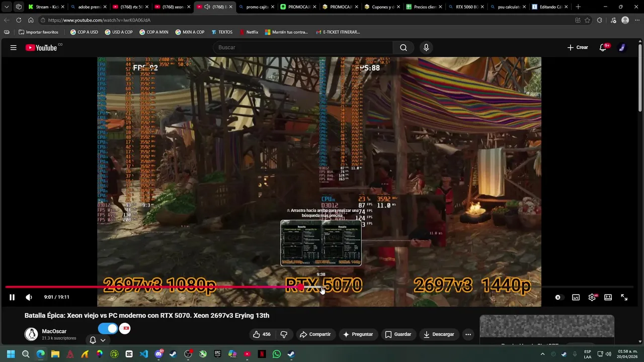This screenshot has height=362, width=644.
Task: Open the notifications bell with 9+ badge
Action: click(603, 47)
